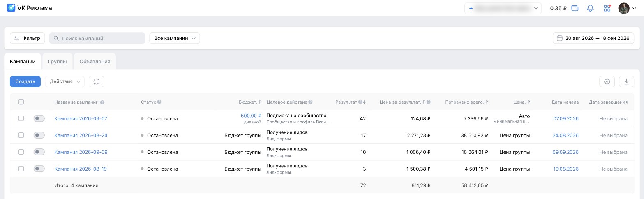Click Не выбрана end date for Кампания 2026-09-07
This screenshot has height=199, width=644.
point(613,118)
